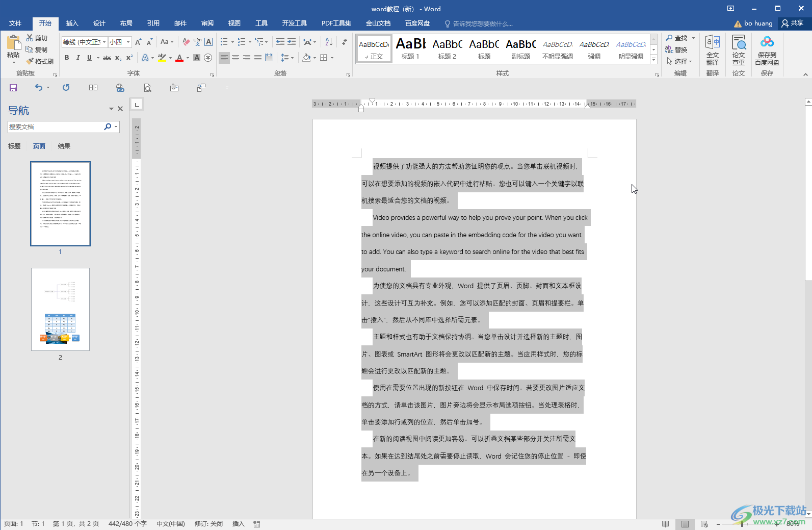812x530 pixels.
Task: Clear all formatting with eraser icon
Action: (186, 42)
